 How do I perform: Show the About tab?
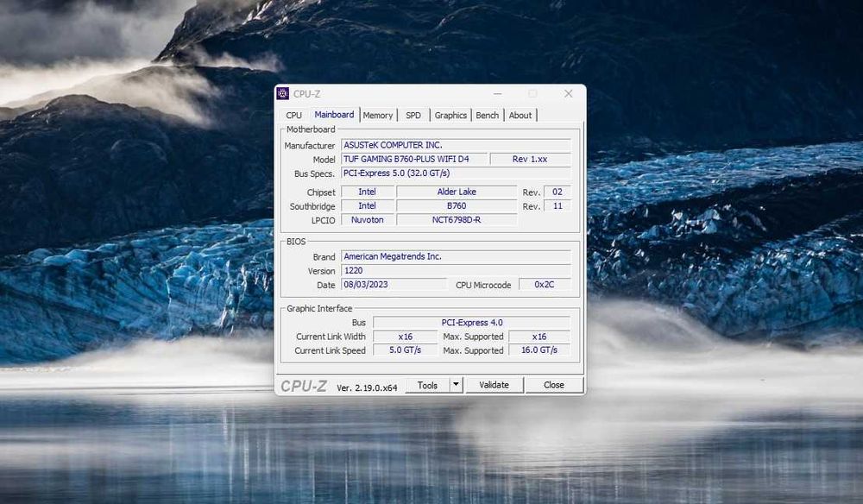tap(520, 115)
